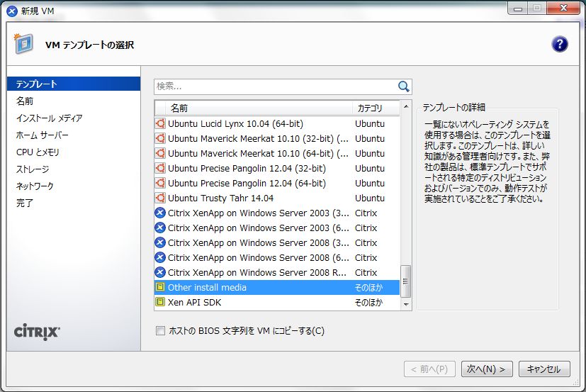The image size is (586, 392).
Task: Click XenCenter icon in the title bar
Action: 12,11
